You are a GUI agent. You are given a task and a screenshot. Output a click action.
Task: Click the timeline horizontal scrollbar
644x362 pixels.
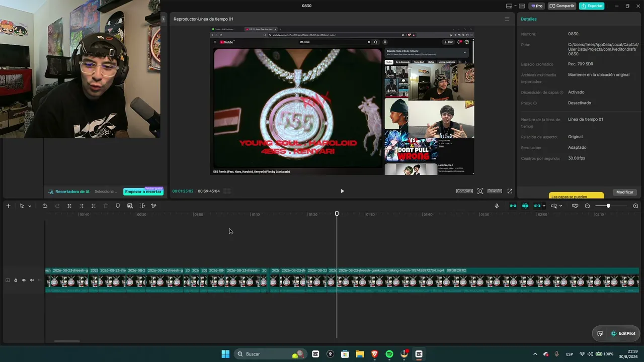tap(67, 341)
